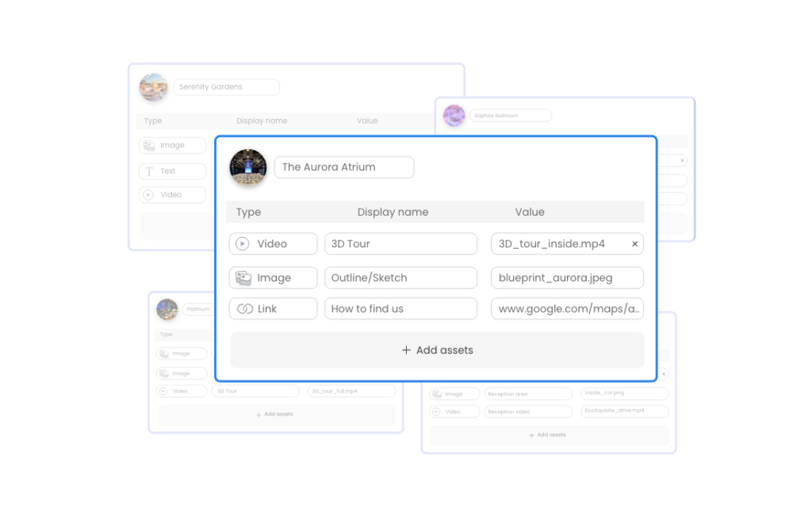
Task: Click the EcoXquisite_drive.mp4 value field
Action: (x=625, y=411)
